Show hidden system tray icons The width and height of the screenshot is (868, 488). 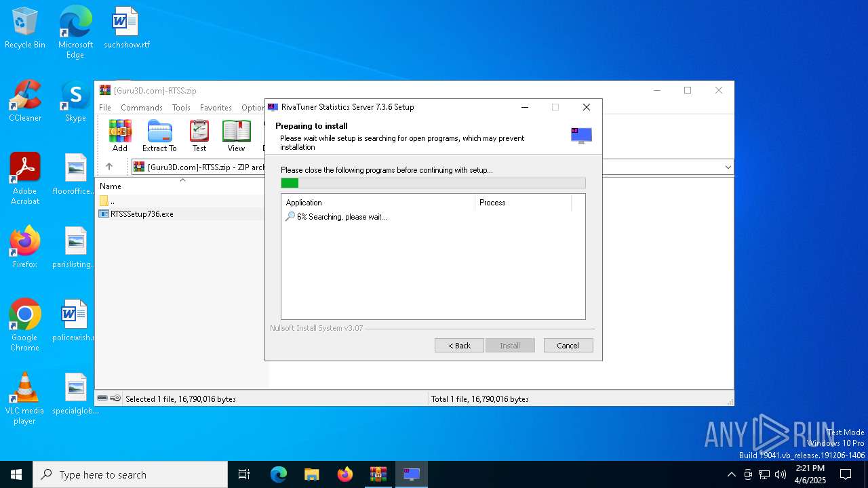tap(731, 474)
